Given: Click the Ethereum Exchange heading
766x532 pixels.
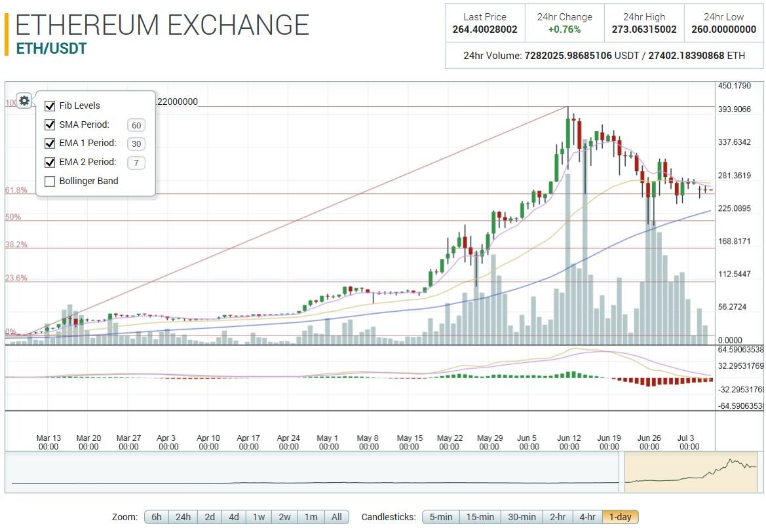Looking at the screenshot, I should (163, 25).
